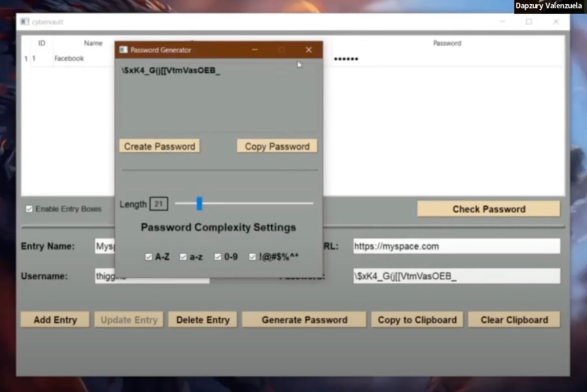Click the Generate Password button

pos(304,320)
